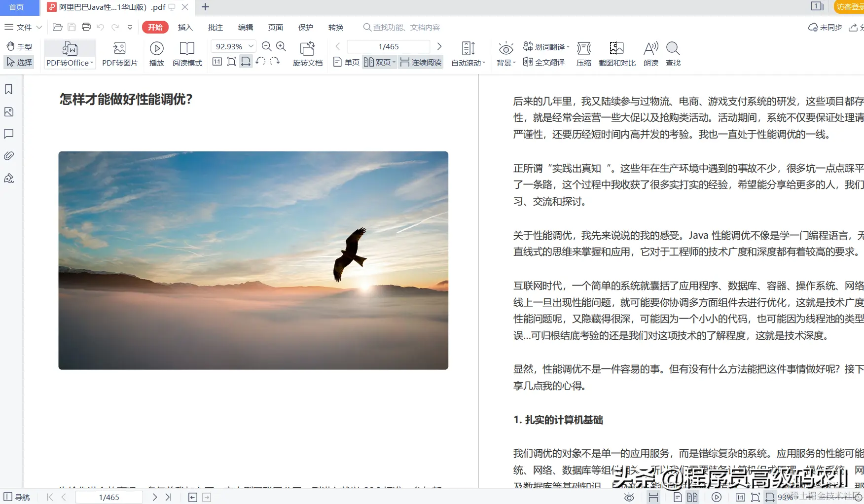Open PDF转Office conversion tool

69,53
